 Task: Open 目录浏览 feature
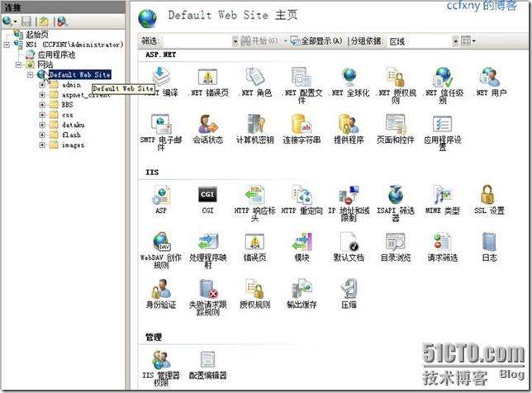click(x=396, y=247)
